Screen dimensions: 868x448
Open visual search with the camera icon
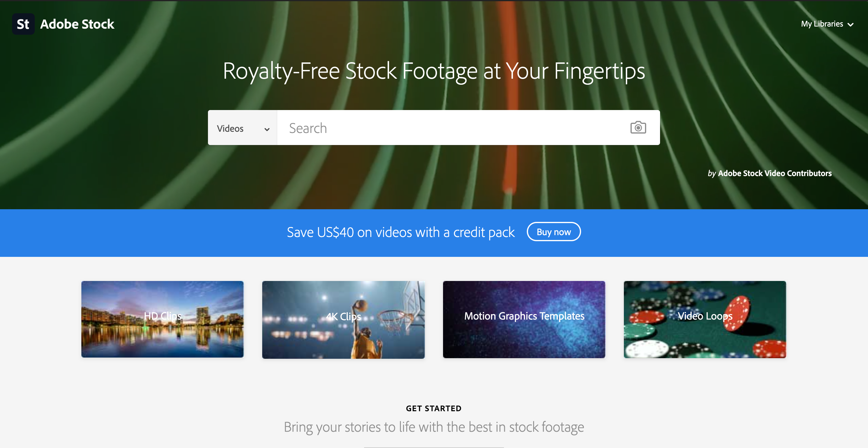point(638,128)
